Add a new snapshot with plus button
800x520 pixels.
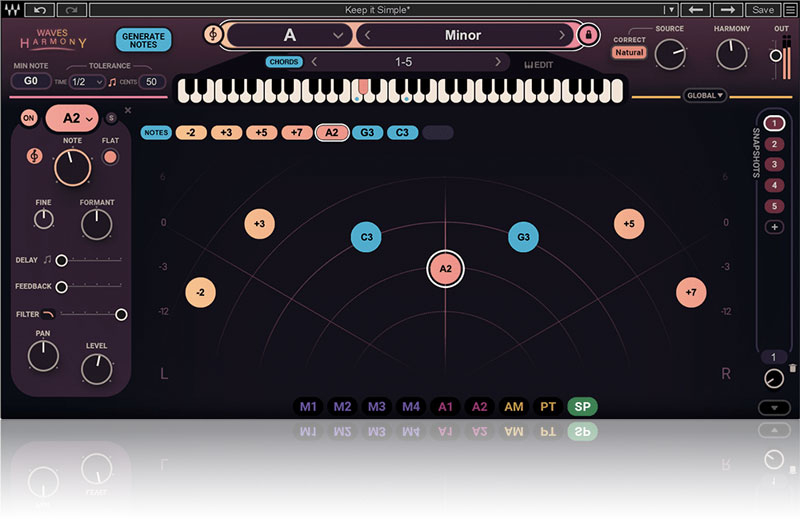(773, 228)
